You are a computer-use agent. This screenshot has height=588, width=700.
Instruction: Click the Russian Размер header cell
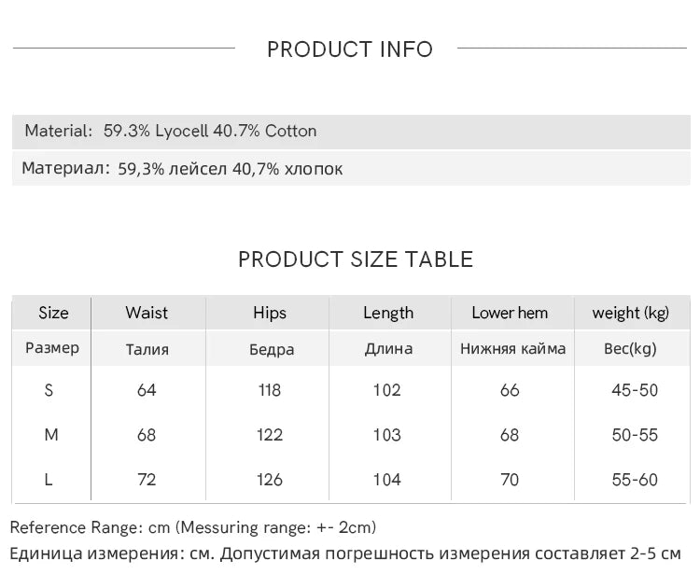coord(52,348)
